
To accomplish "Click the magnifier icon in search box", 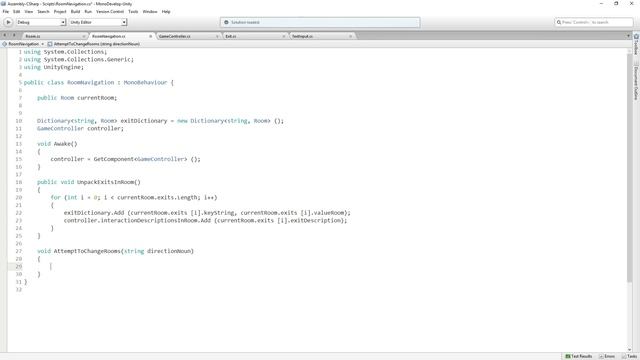I will [559, 22].
